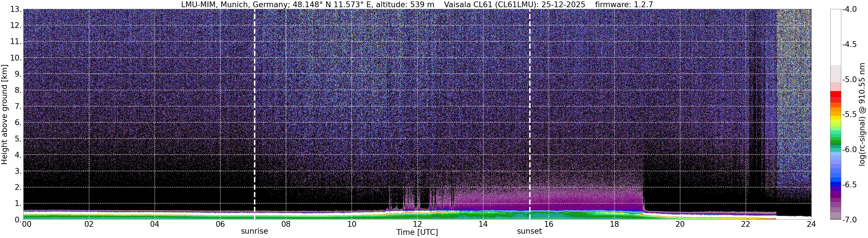Click the time axis tick label '06'
Image resolution: width=868 pixels, height=238 pixels.
[220, 224]
